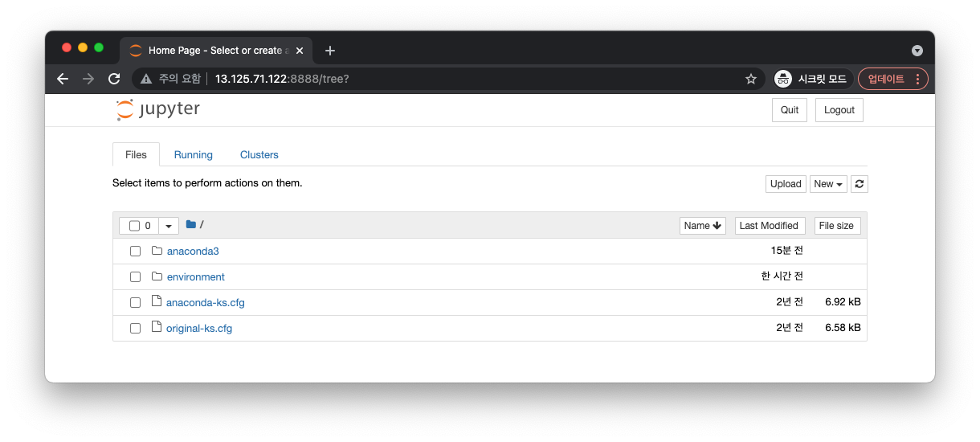Click the Jupyter logo
The width and height of the screenshot is (980, 442).
(157, 110)
